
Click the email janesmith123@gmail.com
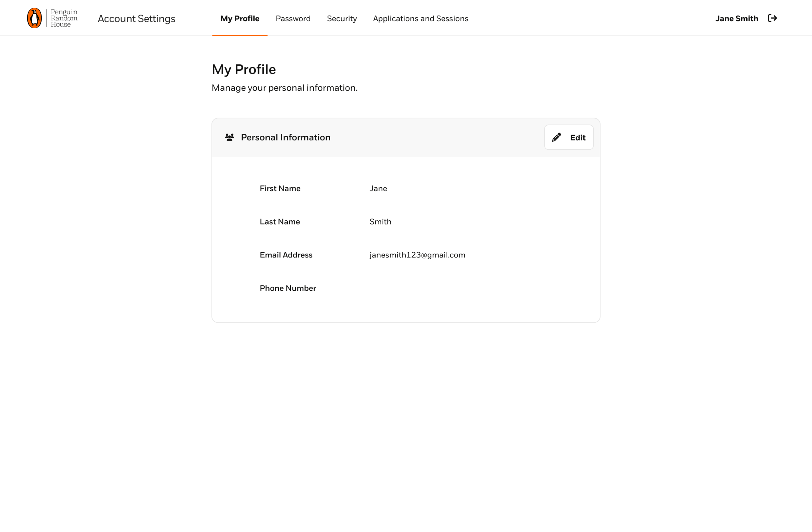tap(417, 255)
